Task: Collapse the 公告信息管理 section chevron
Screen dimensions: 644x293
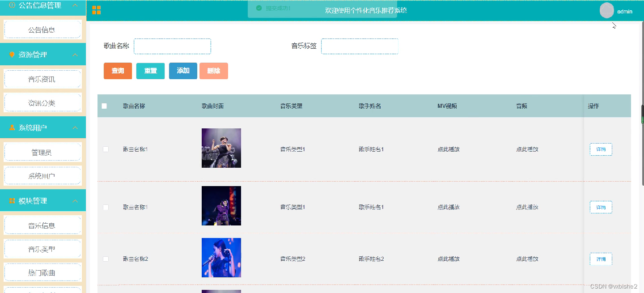Action: pos(75,5)
